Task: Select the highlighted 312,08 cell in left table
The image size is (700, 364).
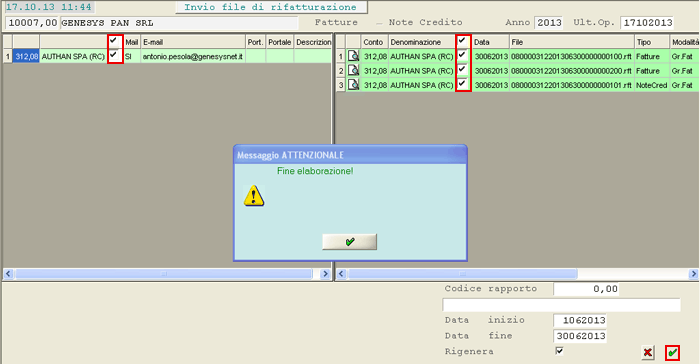Action: tap(26, 56)
